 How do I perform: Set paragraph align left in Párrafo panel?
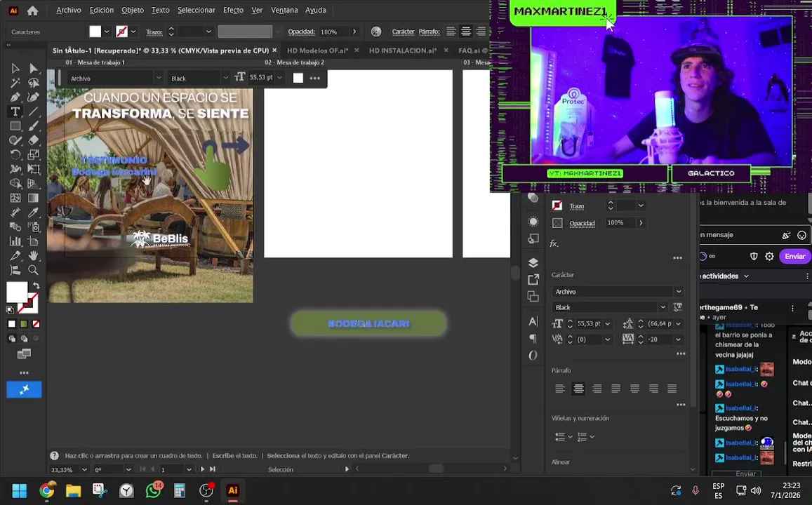point(560,389)
